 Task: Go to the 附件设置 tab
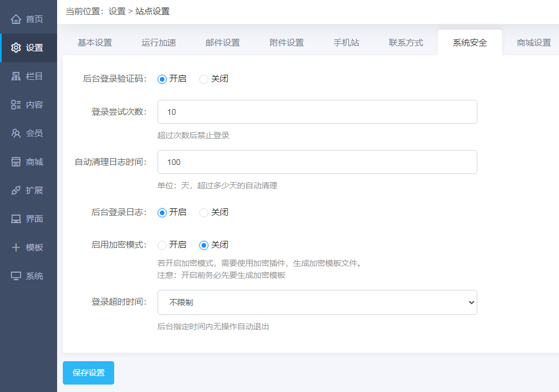[x=287, y=43]
